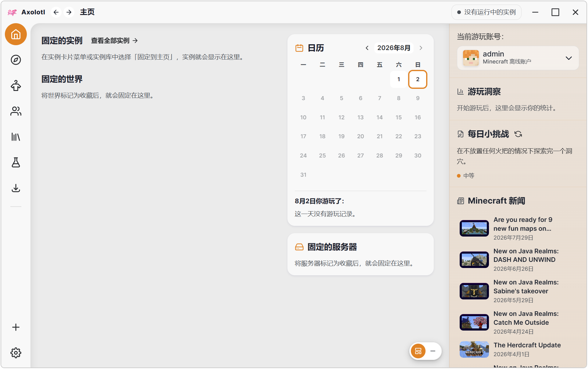The image size is (588, 369).
Task: Maximize the Axolotl window
Action: [555, 12]
